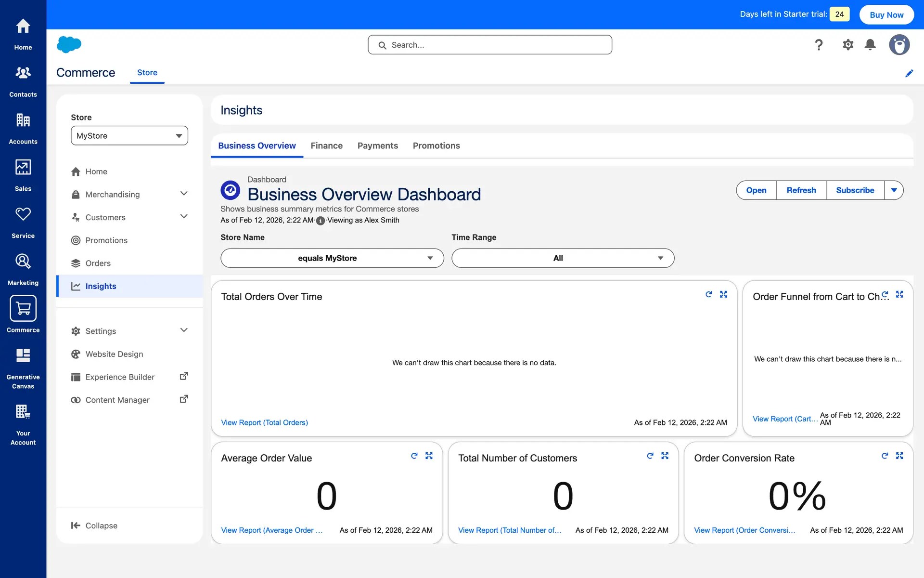Switch to the Promotions insights tab
This screenshot has width=924, height=578.
pos(436,145)
